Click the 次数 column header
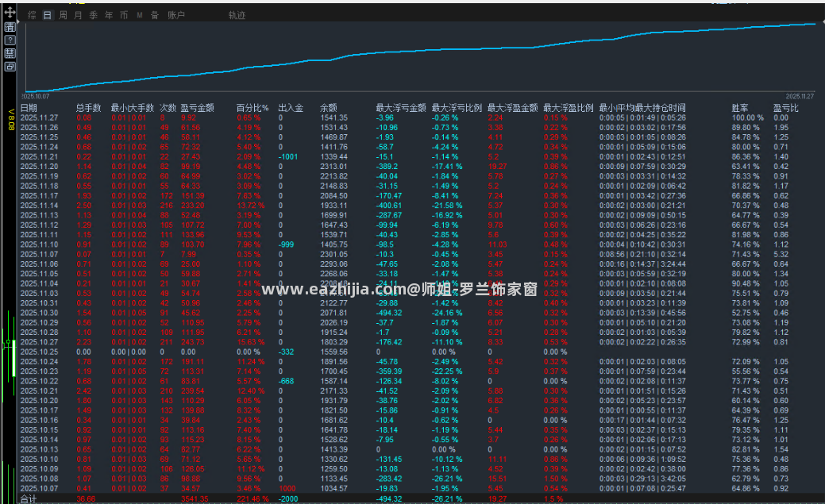This screenshot has width=825, height=504. point(168,108)
